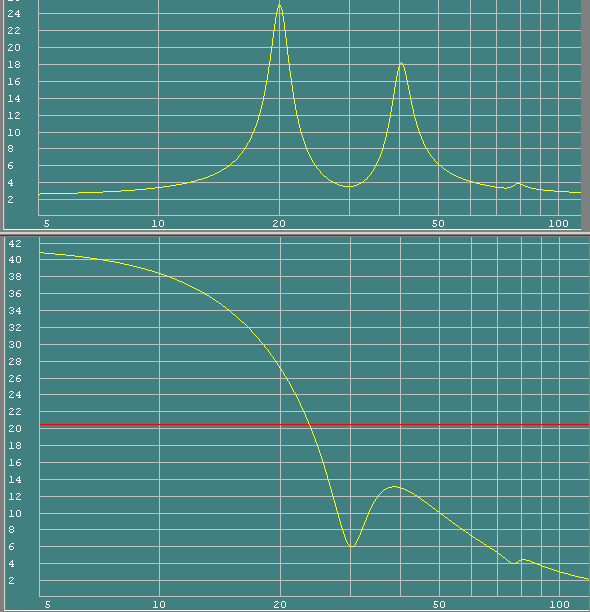
Task: Click the '100' label on the lower graph X axis
Action: (x=560, y=605)
